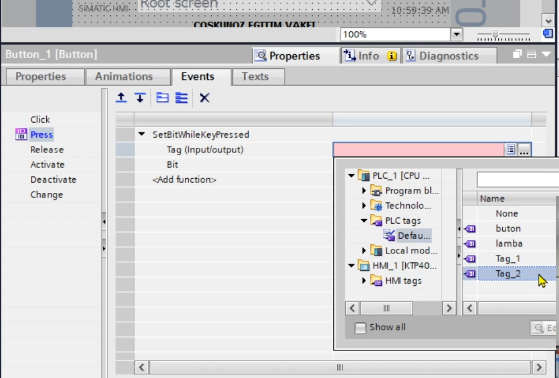
Task: Select the Default tag table icon
Action: (389, 236)
